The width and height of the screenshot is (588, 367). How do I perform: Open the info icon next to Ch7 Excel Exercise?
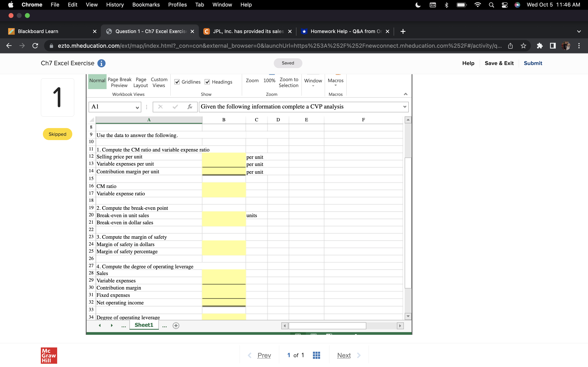pos(101,63)
